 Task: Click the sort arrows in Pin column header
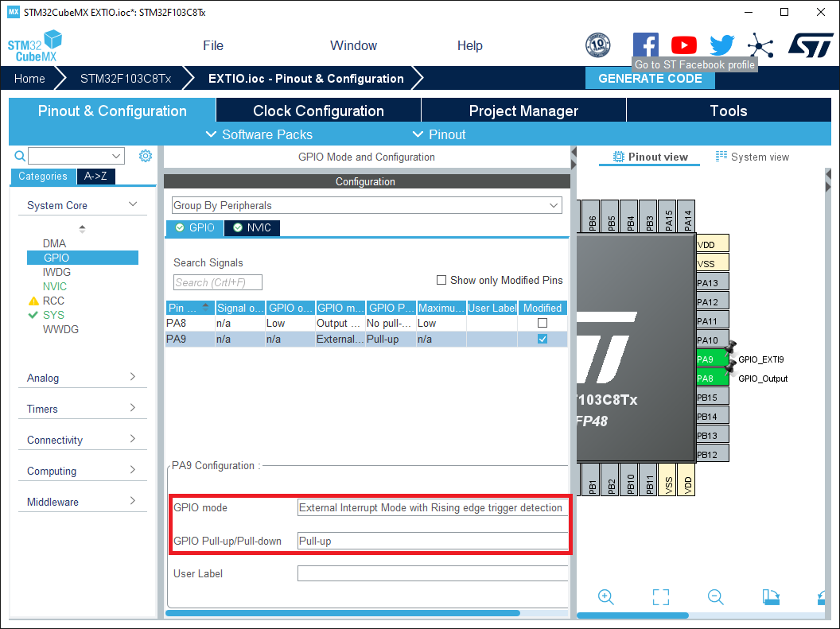pyautogui.click(x=205, y=307)
